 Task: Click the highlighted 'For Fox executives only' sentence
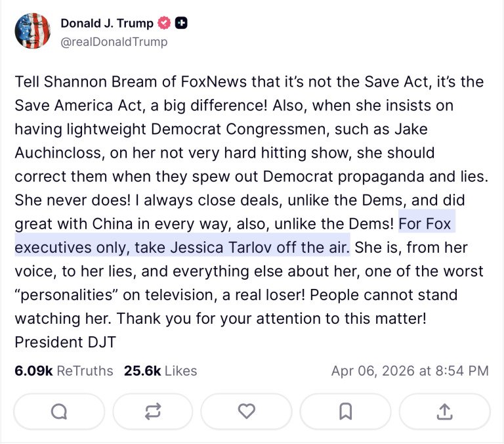[x=182, y=248]
